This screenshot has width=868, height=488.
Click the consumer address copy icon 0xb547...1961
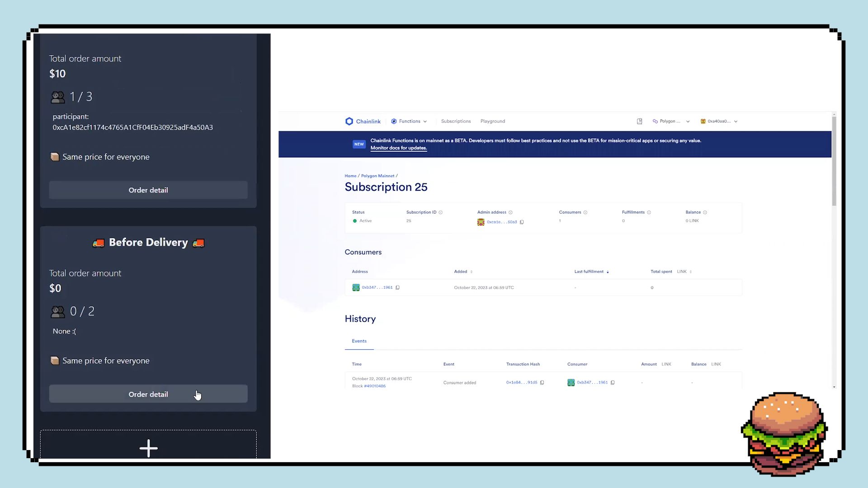[x=398, y=287]
